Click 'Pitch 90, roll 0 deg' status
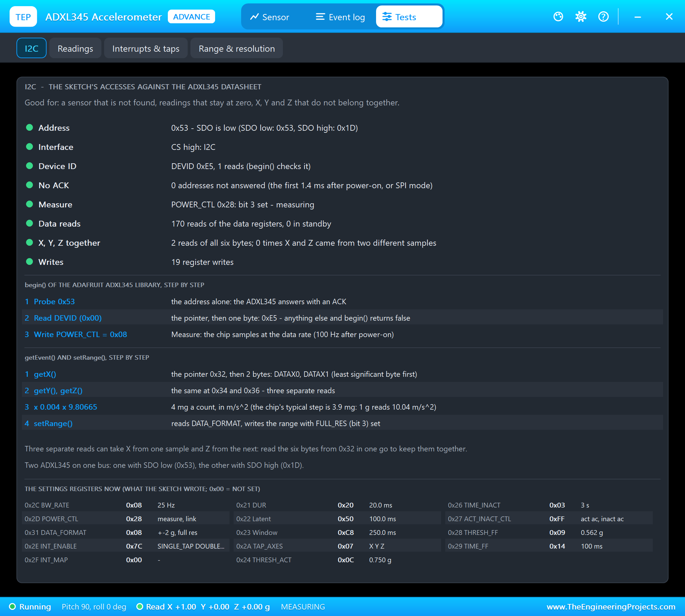 pyautogui.click(x=94, y=607)
